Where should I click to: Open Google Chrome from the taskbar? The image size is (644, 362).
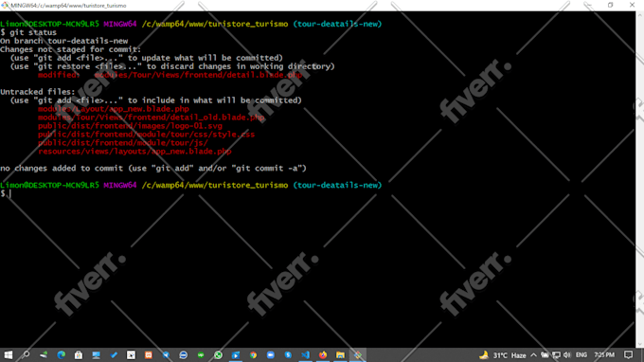click(253, 354)
